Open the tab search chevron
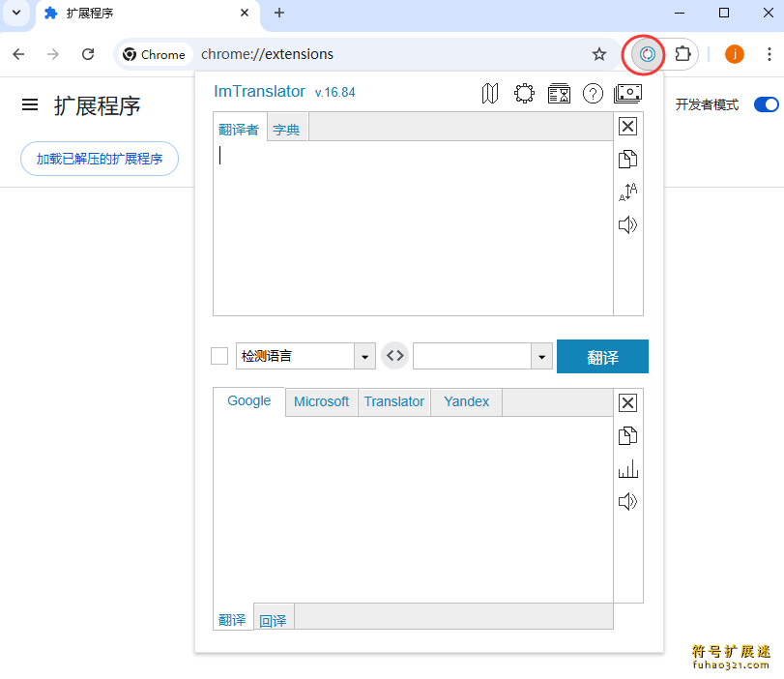The height and width of the screenshot is (679, 784). tap(16, 13)
